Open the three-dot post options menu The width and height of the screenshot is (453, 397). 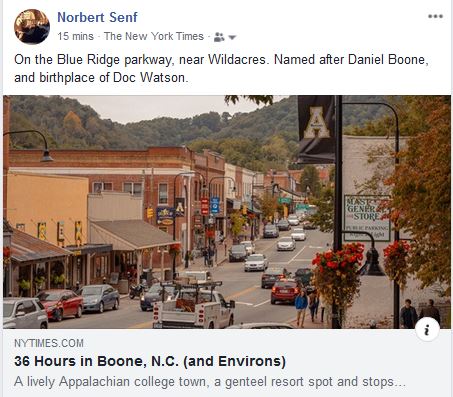435,16
